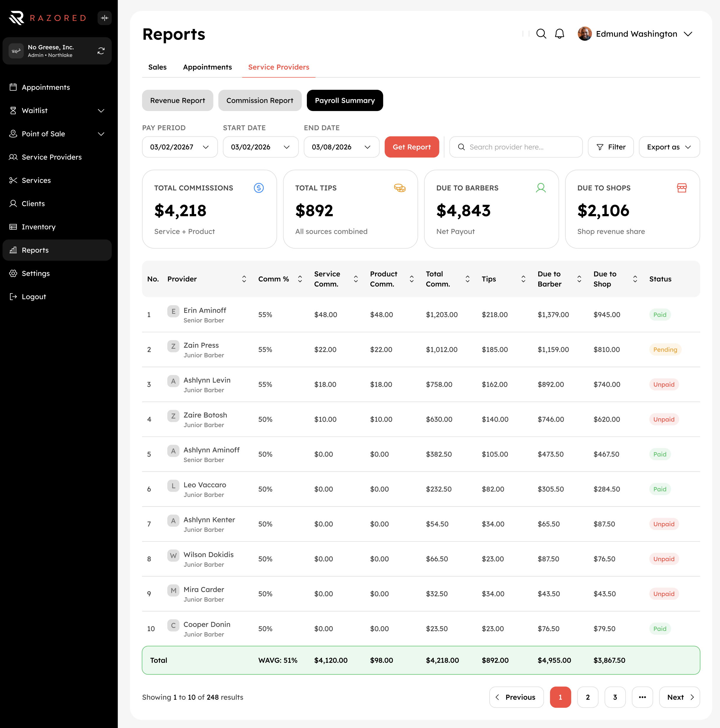Screen dimensions: 720x728
Task: Open the Pay Period dropdown
Action: (x=180, y=147)
